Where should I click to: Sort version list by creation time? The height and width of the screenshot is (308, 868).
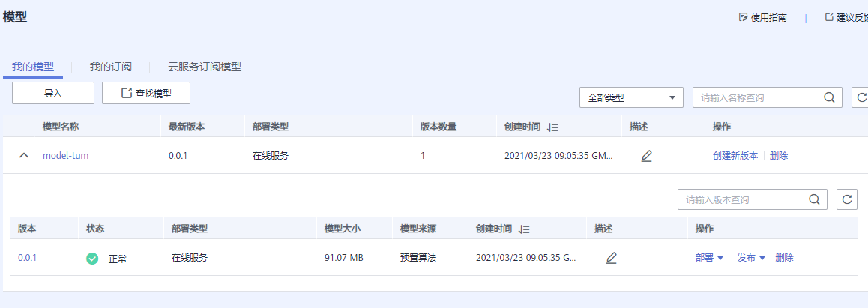click(525, 229)
